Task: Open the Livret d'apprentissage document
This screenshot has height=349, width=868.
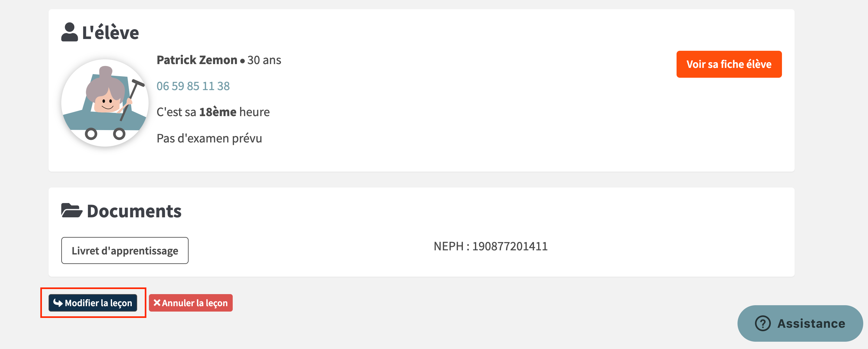Action: (125, 250)
